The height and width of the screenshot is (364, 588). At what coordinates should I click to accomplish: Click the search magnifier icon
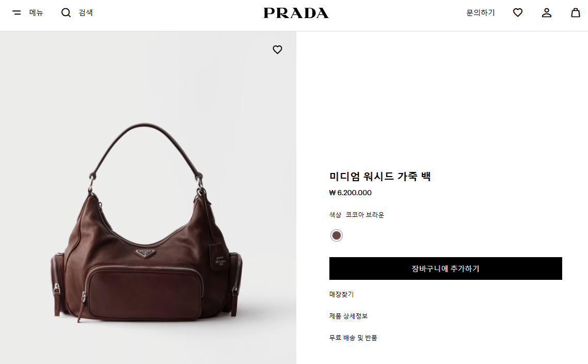[66, 13]
